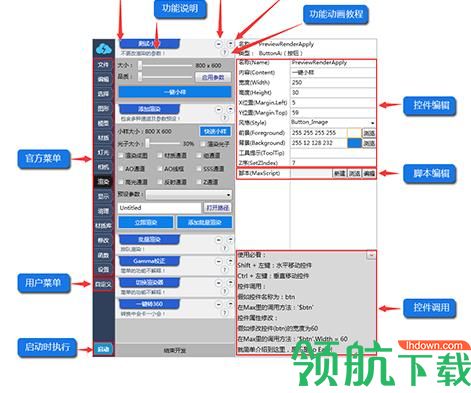The width and height of the screenshot is (471, 393).
Task: Open the 测试小样 panel's question-mark tutorial icon
Action: (x=225, y=52)
